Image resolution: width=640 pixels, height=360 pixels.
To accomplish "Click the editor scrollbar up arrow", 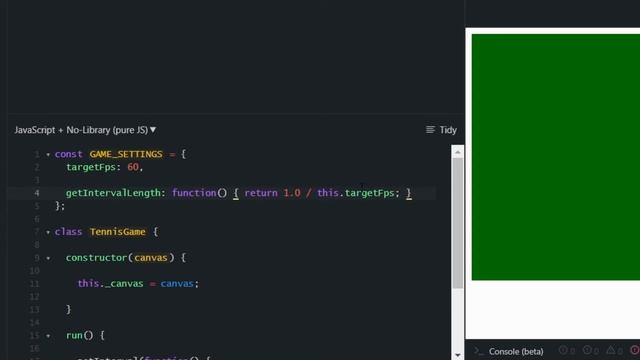I will pos(458,152).
